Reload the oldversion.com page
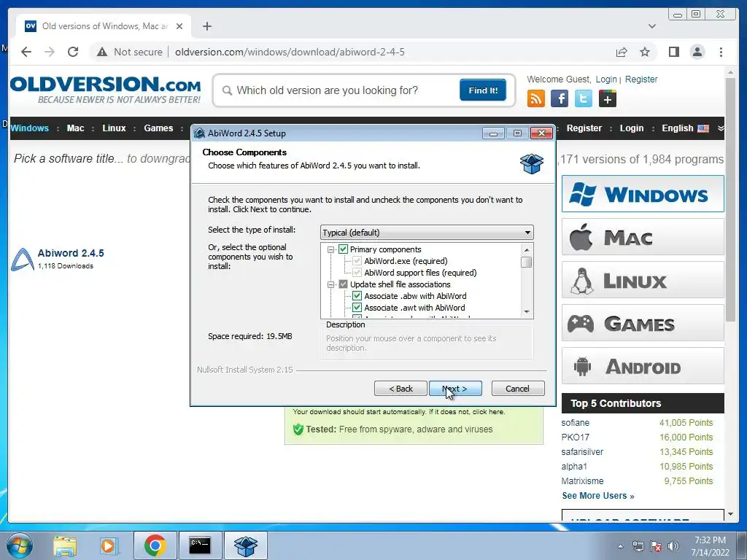Screen dimensions: 747x560 [73, 52]
